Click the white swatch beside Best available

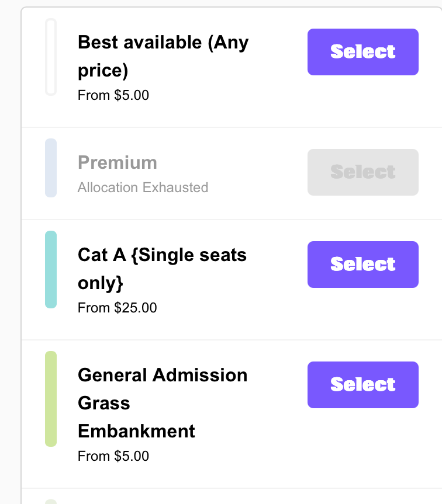51,57
